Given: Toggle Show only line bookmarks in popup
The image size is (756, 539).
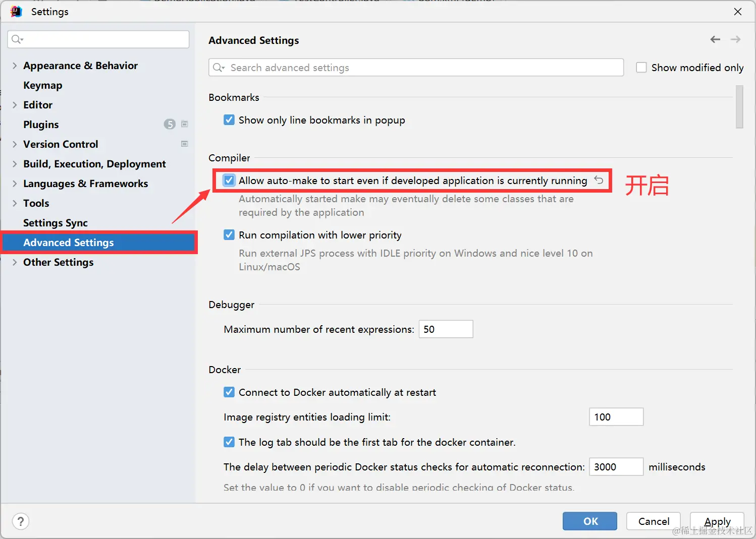Looking at the screenshot, I should (229, 120).
